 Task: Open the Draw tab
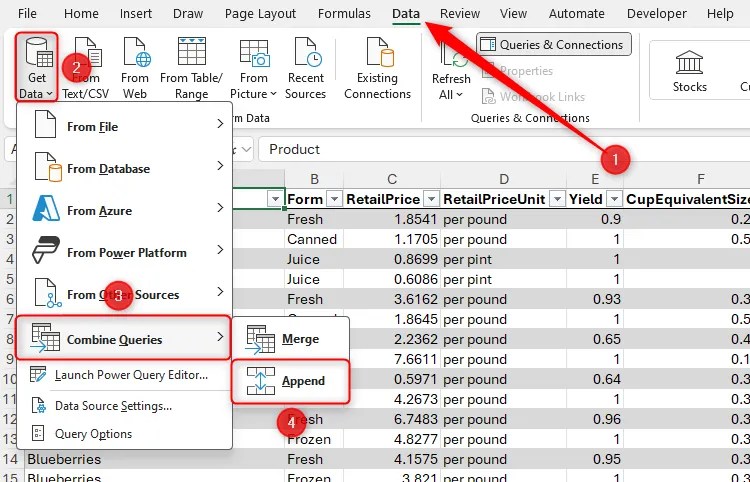[188, 13]
